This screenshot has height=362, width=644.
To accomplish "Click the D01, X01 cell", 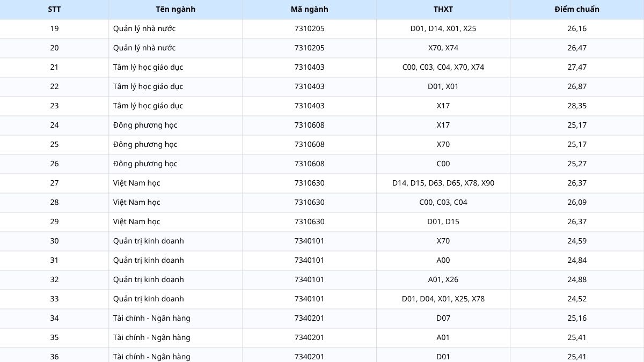I will pyautogui.click(x=443, y=86).
